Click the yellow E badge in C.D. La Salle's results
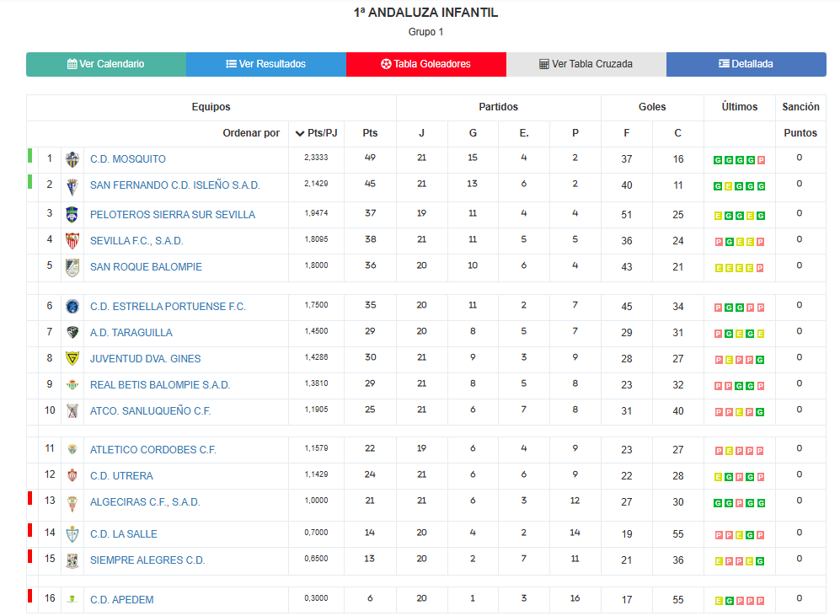Viewport: 840px width, 616px height. tap(739, 535)
